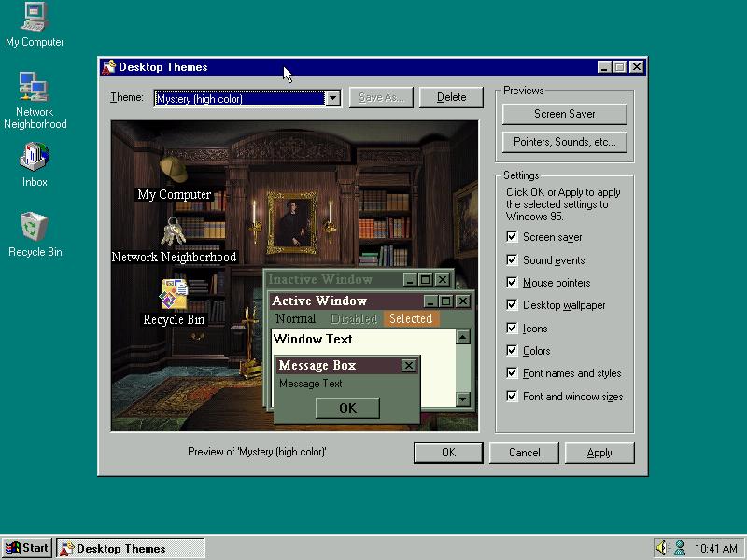Viewport: 747px width, 560px height.
Task: Preview the Screen Saver
Action: click(565, 114)
